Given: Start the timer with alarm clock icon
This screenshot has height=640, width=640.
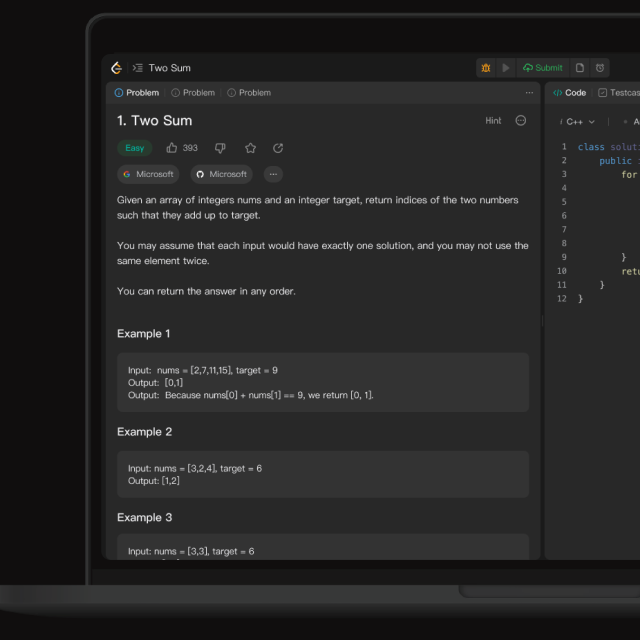Looking at the screenshot, I should pyautogui.click(x=600, y=68).
